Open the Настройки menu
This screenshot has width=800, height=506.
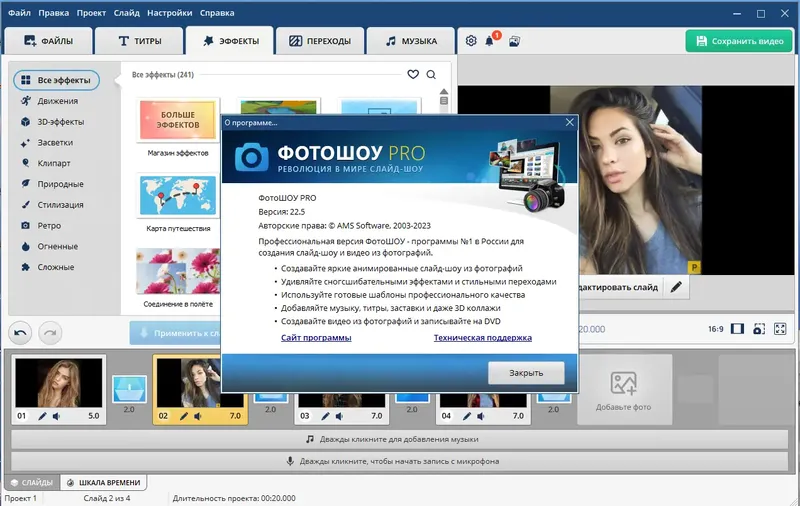(169, 13)
